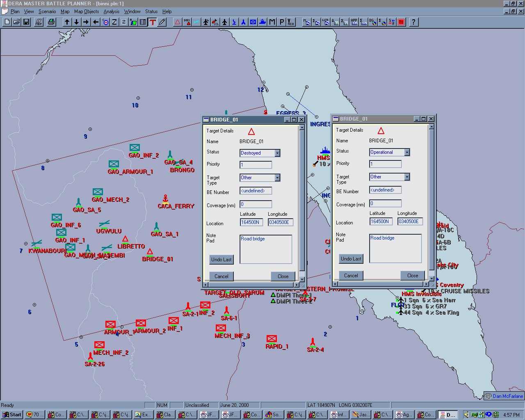525x420 pixels.
Task: Click Undo Last in left BRIDGE_01 dialog
Action: pos(221,260)
